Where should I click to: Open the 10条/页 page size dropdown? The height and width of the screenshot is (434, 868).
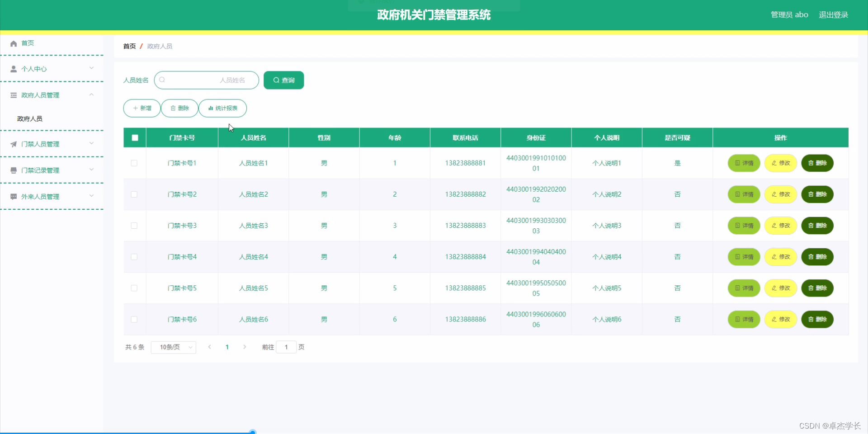173,347
